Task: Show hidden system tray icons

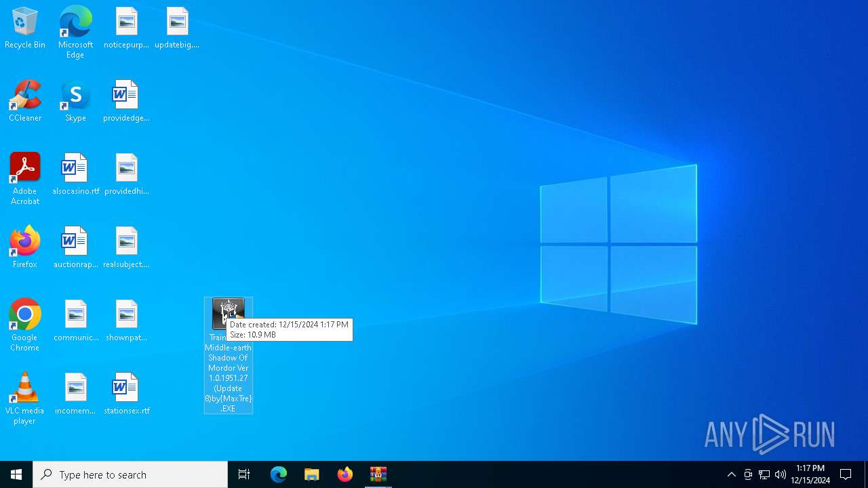Action: click(x=731, y=474)
